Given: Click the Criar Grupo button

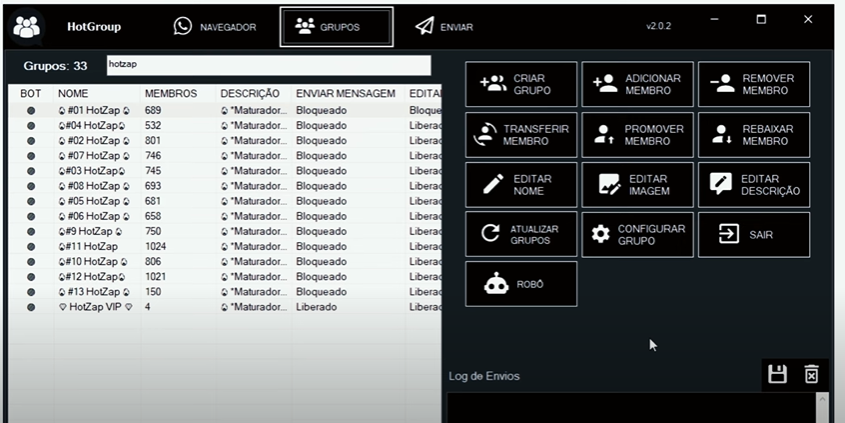Looking at the screenshot, I should click(521, 84).
